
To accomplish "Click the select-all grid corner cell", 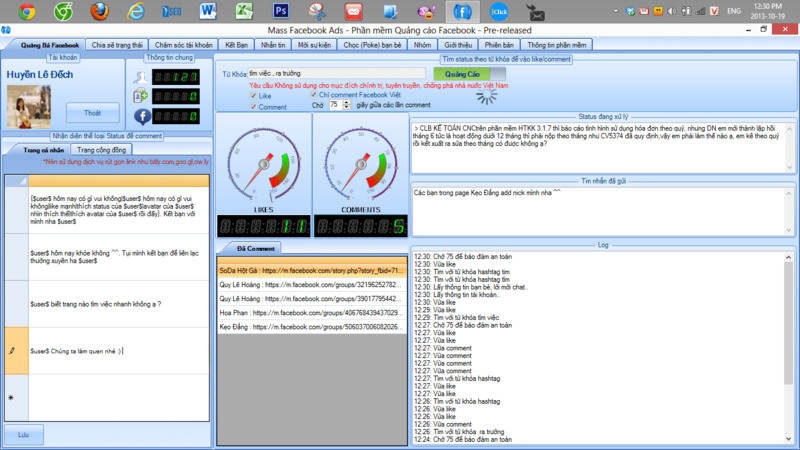I will (x=16, y=181).
